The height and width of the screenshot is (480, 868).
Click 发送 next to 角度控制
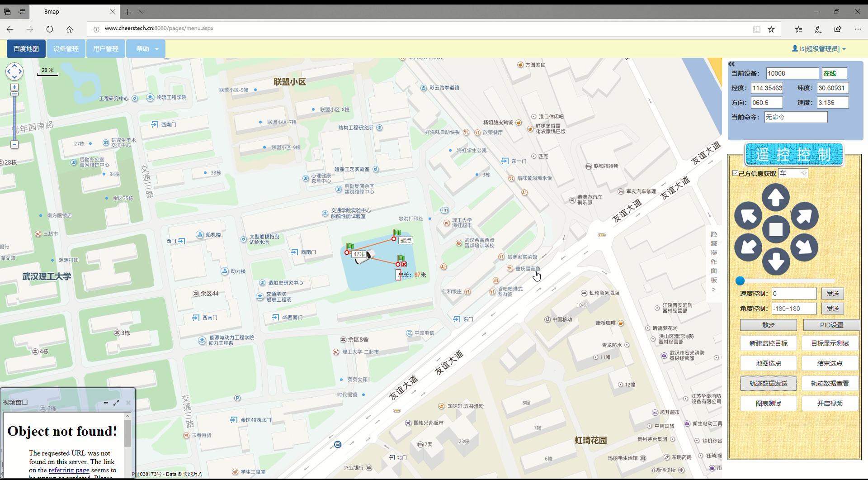coord(832,309)
